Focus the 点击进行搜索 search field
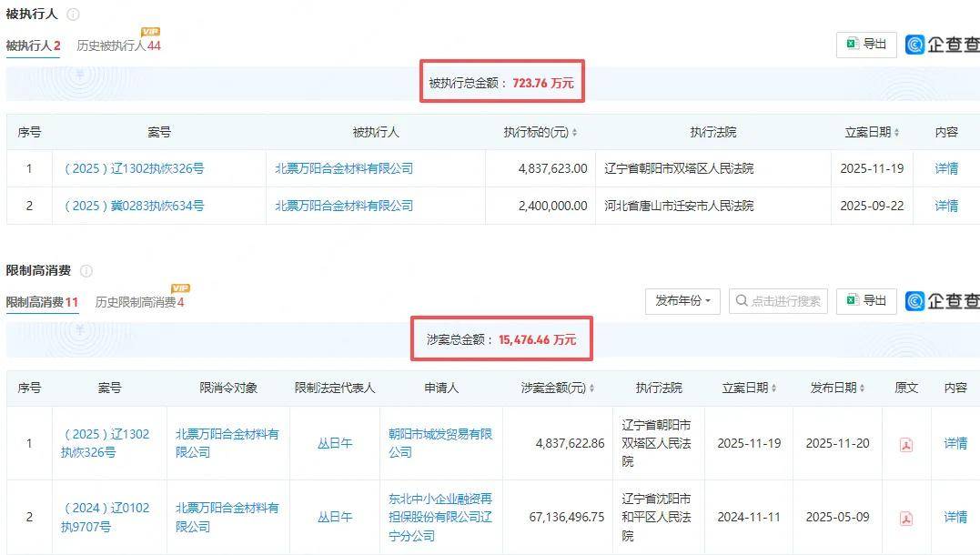 [784, 301]
